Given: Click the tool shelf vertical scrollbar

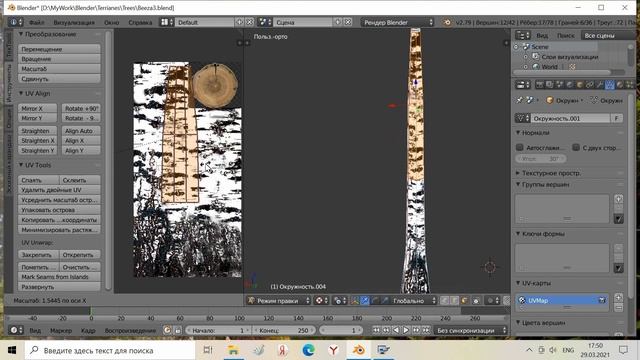Looking at the screenshot, I should pyautogui.click(x=108, y=160).
